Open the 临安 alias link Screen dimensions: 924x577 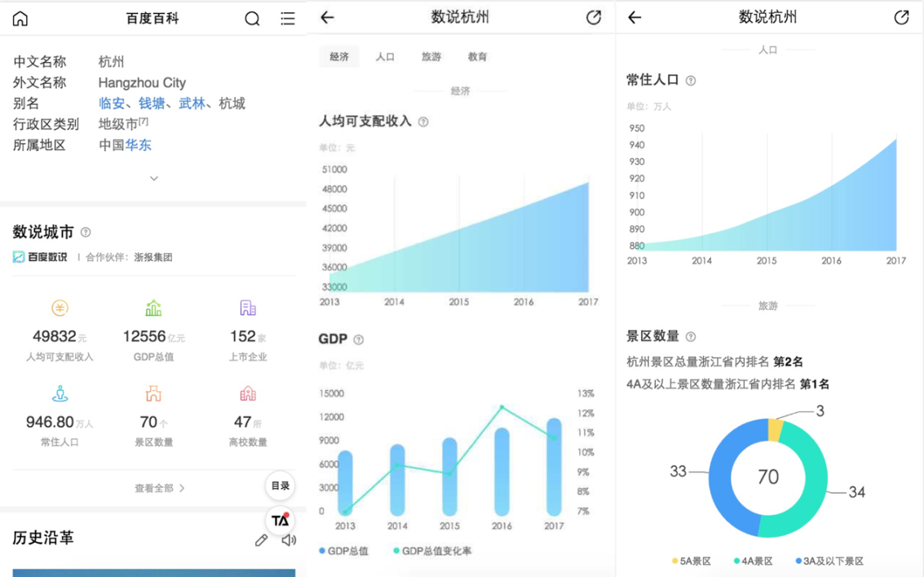(x=112, y=104)
